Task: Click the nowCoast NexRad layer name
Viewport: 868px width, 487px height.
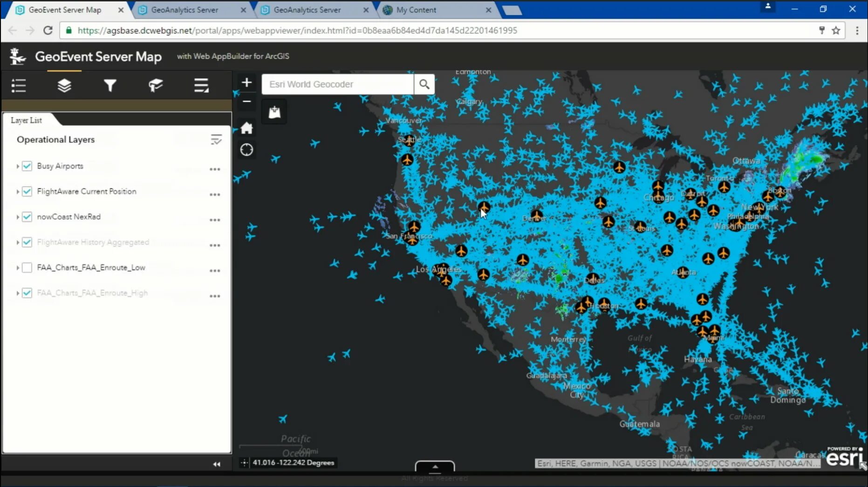Action: point(69,217)
